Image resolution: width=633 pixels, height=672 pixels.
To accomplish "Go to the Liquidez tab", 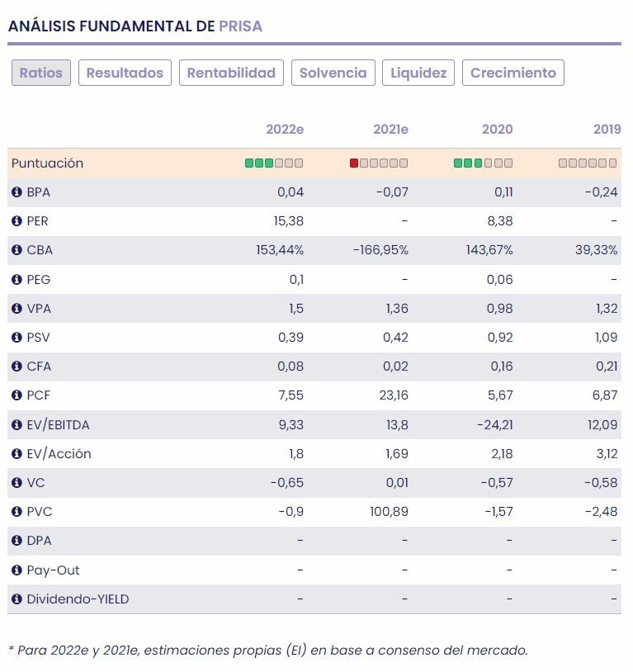I will (418, 73).
